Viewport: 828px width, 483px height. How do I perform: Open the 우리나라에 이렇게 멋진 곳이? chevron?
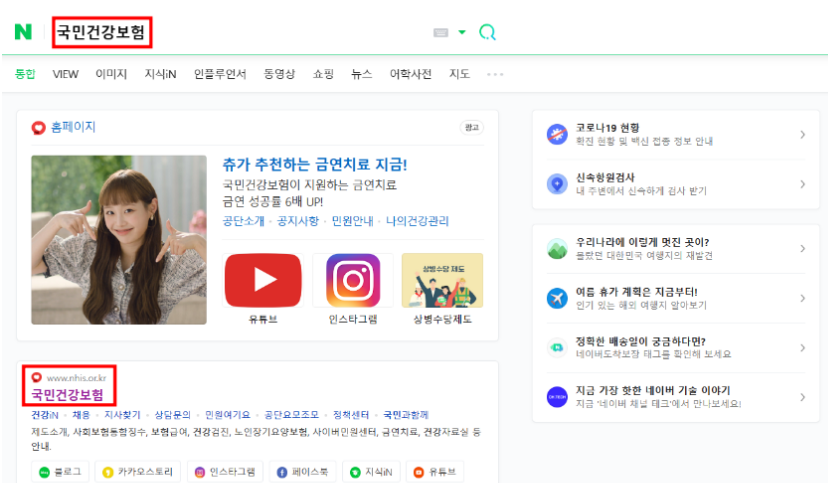coord(802,249)
